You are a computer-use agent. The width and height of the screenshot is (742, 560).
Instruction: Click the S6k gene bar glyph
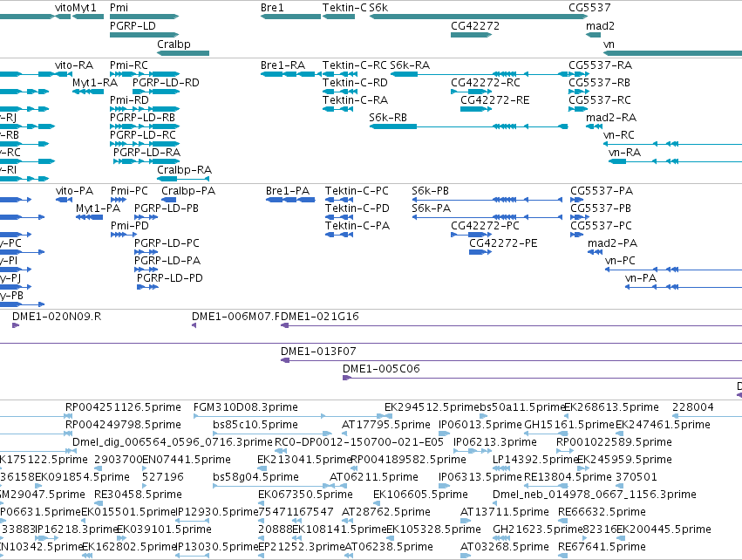pyautogui.click(x=479, y=17)
